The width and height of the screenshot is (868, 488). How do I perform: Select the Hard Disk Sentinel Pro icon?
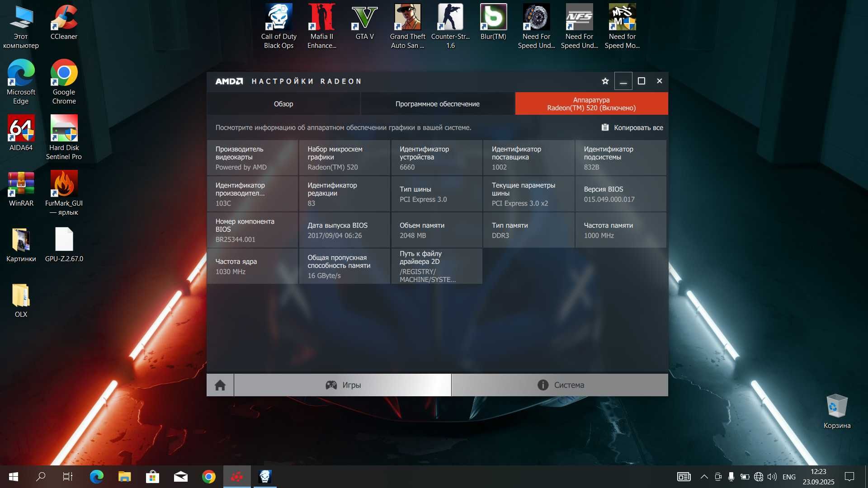(x=64, y=138)
